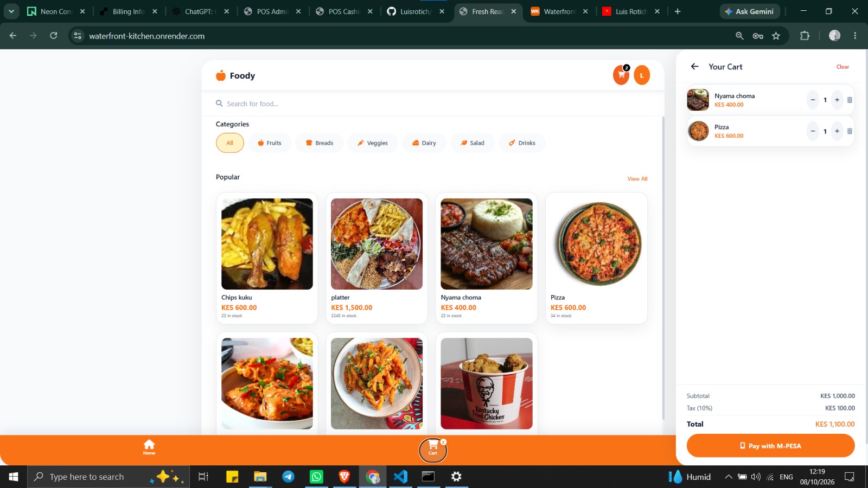
Task: Filter by Dairy category
Action: coord(424,143)
